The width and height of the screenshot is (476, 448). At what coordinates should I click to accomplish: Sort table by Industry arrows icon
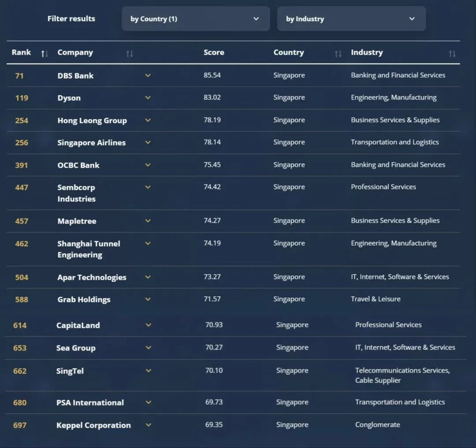click(452, 54)
